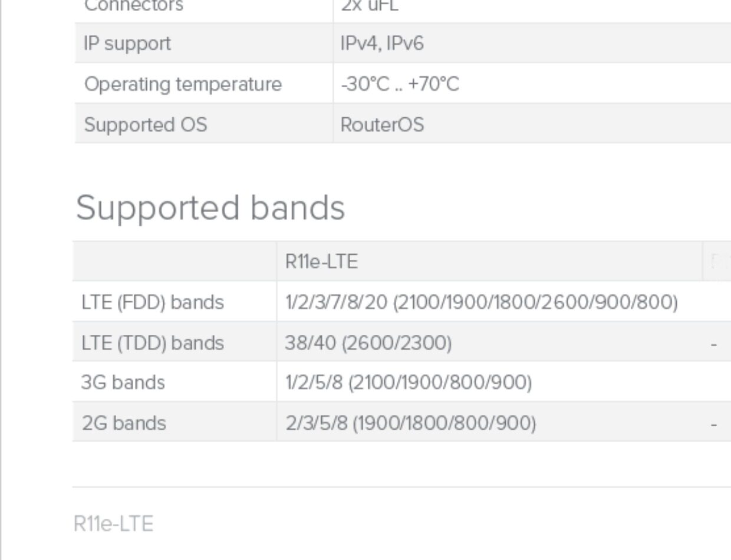Select the R11e-LTE column header
This screenshot has width=731, height=560.
pyautogui.click(x=321, y=262)
